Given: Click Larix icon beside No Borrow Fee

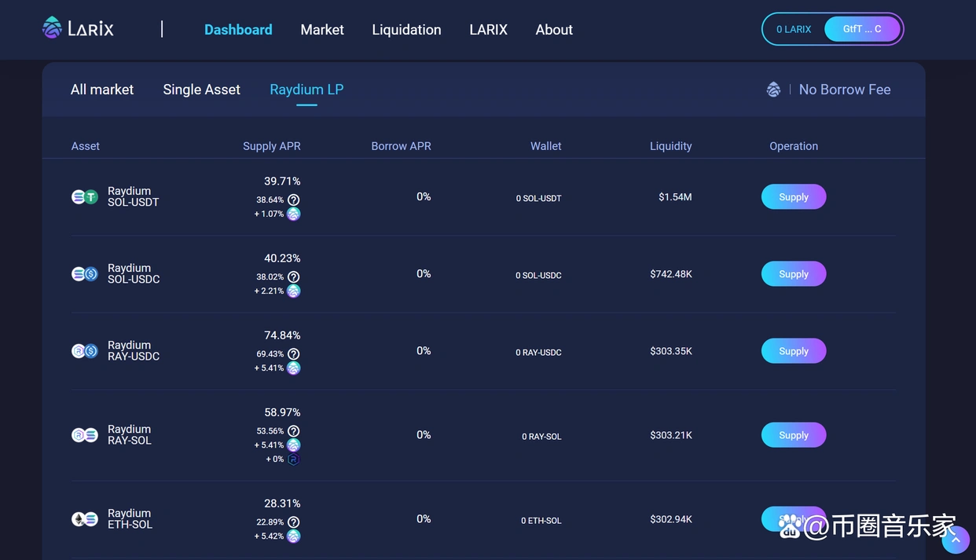Looking at the screenshot, I should pyautogui.click(x=773, y=90).
